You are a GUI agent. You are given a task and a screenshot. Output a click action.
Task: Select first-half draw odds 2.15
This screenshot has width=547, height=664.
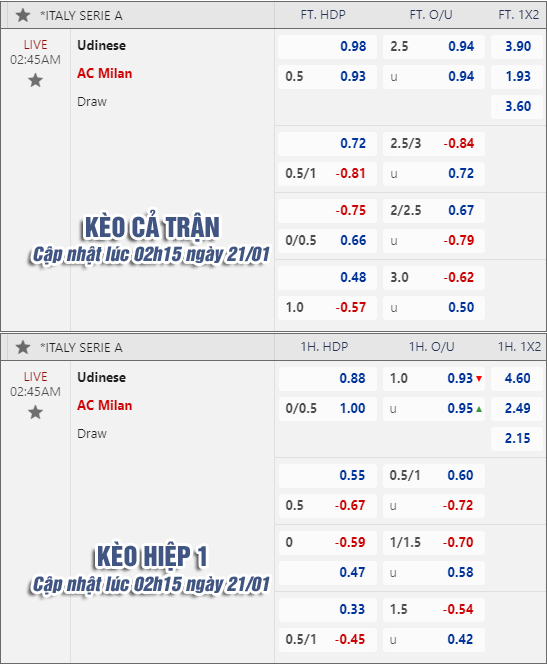(517, 438)
